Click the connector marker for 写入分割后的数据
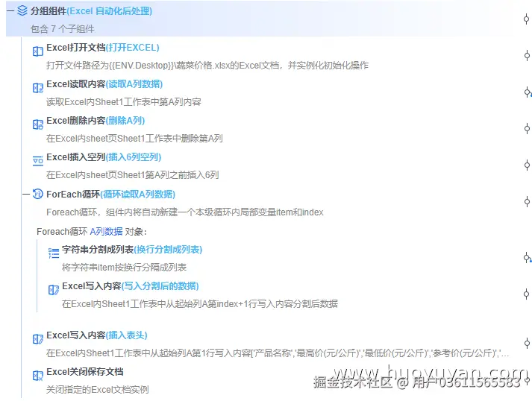 point(526,294)
